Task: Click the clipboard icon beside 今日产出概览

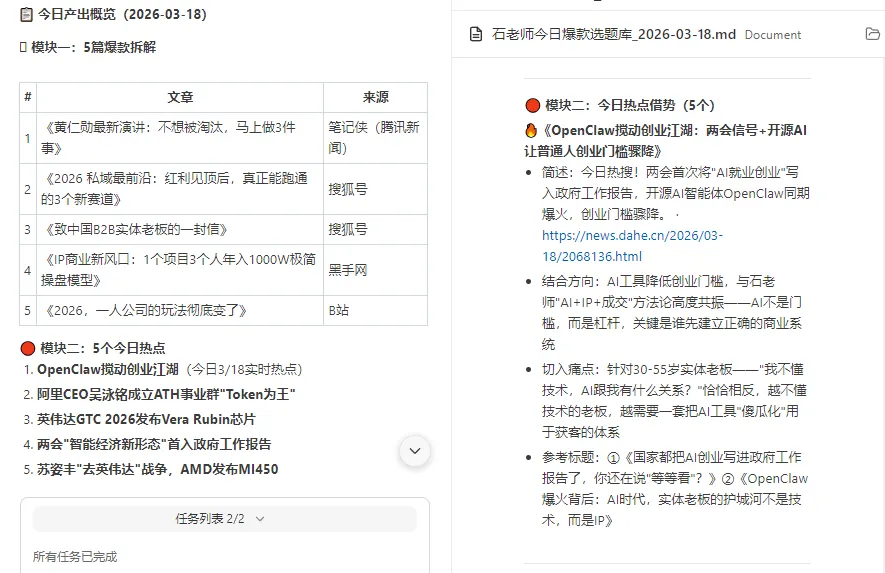Action: (26, 14)
